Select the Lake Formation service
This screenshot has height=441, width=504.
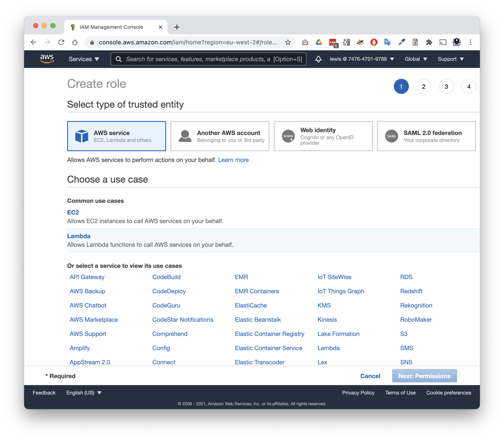(339, 334)
